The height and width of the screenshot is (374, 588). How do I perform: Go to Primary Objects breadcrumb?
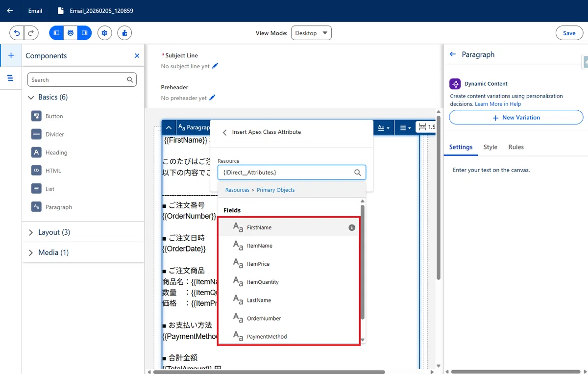pyautogui.click(x=276, y=190)
